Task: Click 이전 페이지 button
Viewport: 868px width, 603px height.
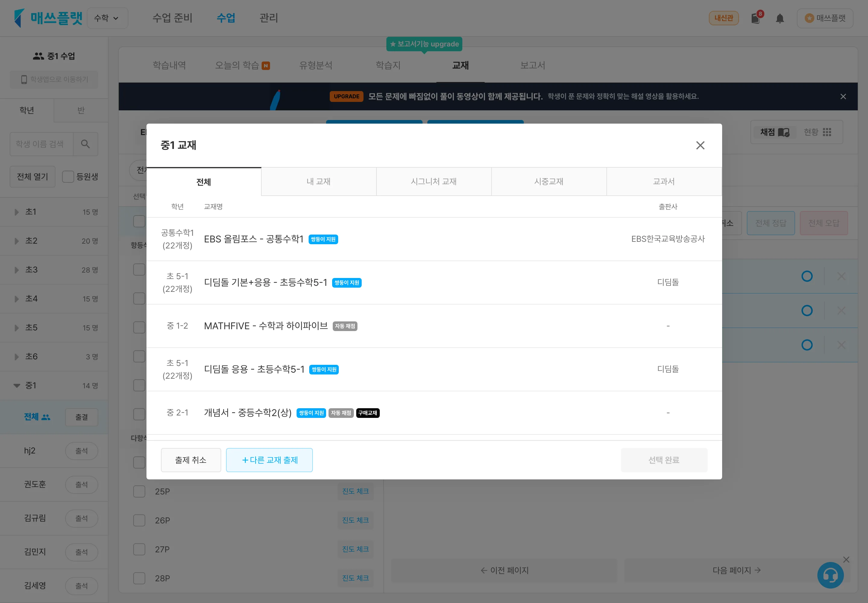Action: pyautogui.click(x=504, y=570)
